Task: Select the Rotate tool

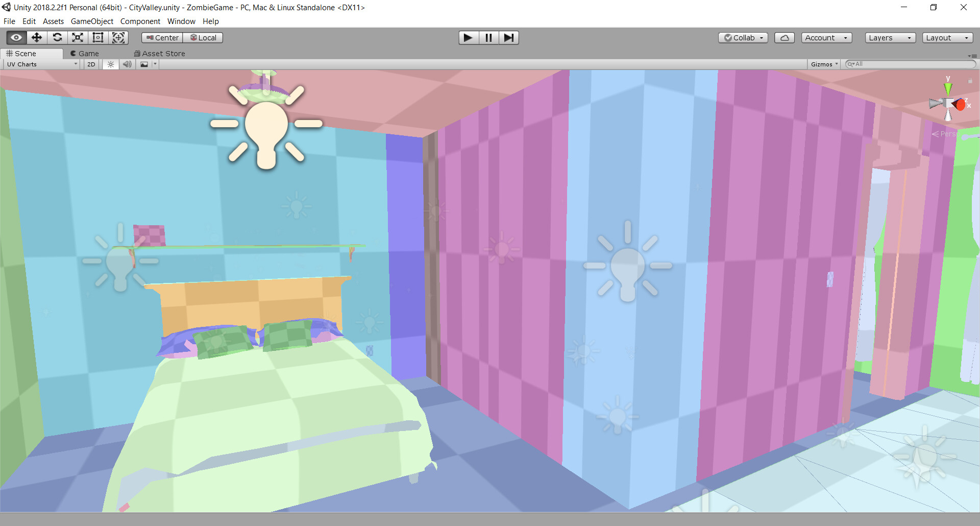Action: (x=57, y=37)
